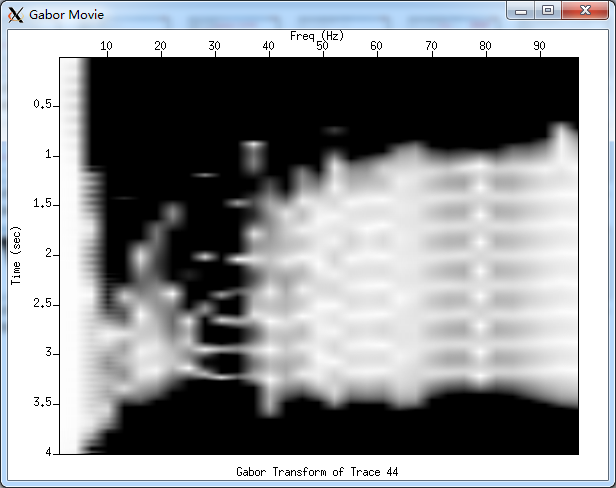This screenshot has height=488, width=616.
Task: Click the 'Time (sec)' axis label
Action: 16,255
